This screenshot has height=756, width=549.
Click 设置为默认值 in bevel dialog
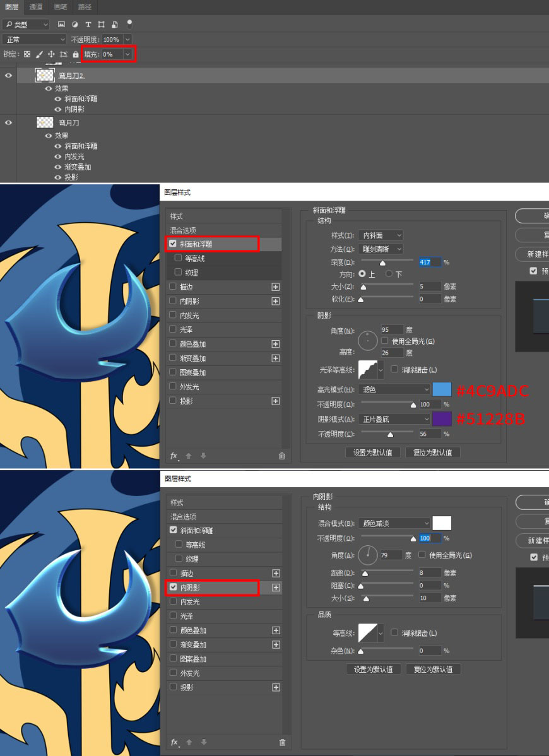click(372, 452)
